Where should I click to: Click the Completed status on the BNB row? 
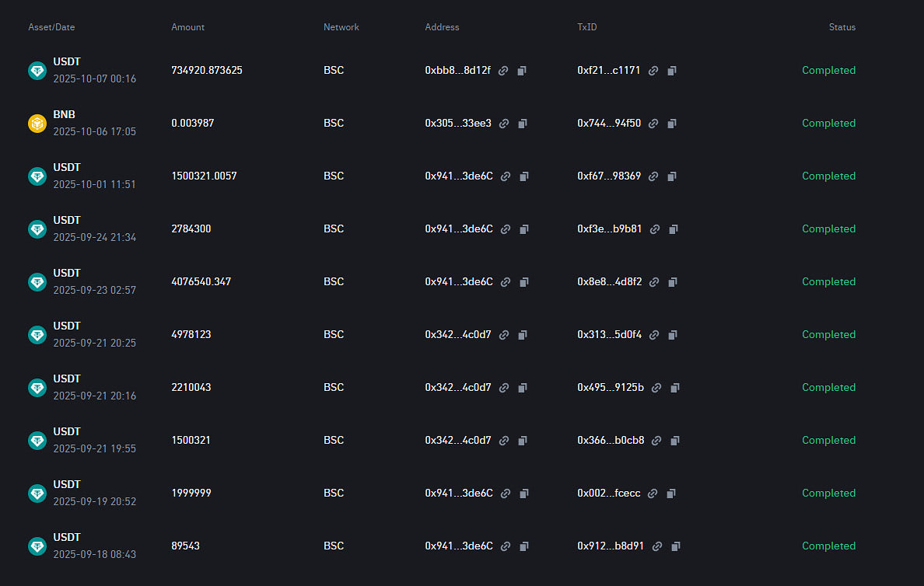coord(828,124)
